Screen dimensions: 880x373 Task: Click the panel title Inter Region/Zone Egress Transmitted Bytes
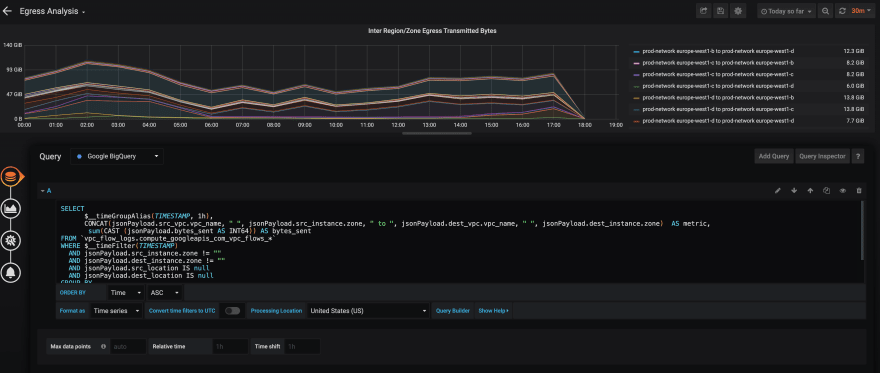point(432,31)
